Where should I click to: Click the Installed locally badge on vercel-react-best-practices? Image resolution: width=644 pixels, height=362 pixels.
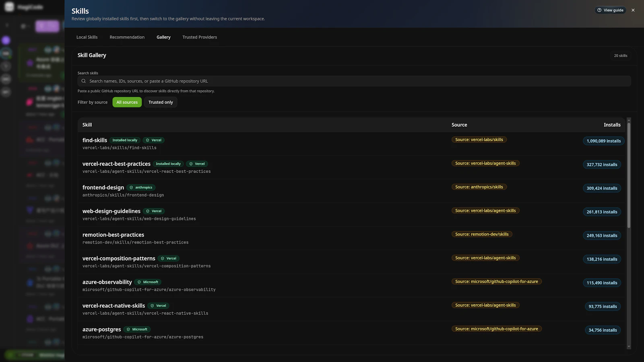(168, 164)
